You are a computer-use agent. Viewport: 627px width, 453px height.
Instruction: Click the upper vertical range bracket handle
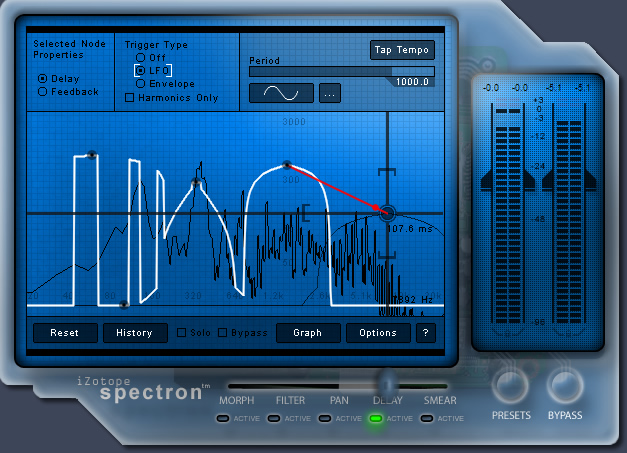[387, 172]
